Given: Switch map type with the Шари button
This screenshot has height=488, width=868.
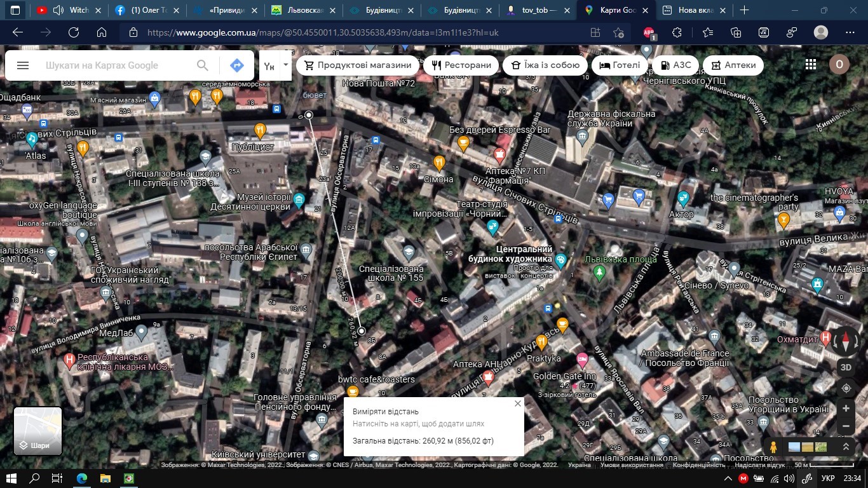Looking at the screenshot, I should click(x=38, y=431).
